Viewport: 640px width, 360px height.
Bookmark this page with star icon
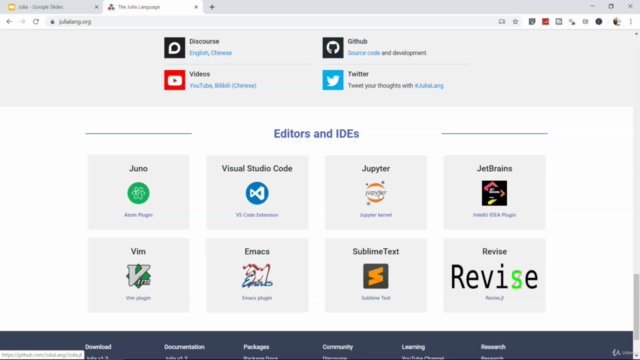515,22
